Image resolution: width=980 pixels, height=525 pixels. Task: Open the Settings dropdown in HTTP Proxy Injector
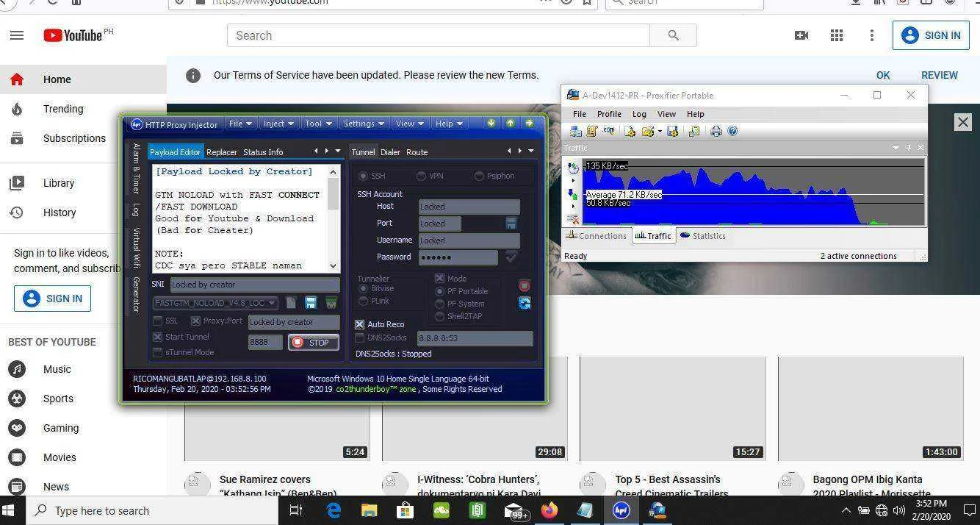tap(364, 124)
